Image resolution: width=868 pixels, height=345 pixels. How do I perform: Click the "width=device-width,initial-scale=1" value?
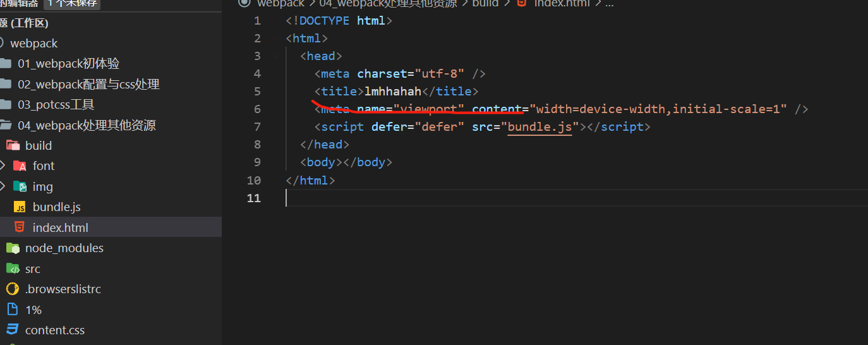tap(658, 109)
